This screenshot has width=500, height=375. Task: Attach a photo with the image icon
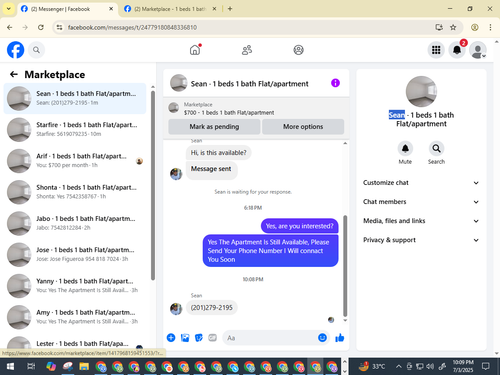point(185,338)
